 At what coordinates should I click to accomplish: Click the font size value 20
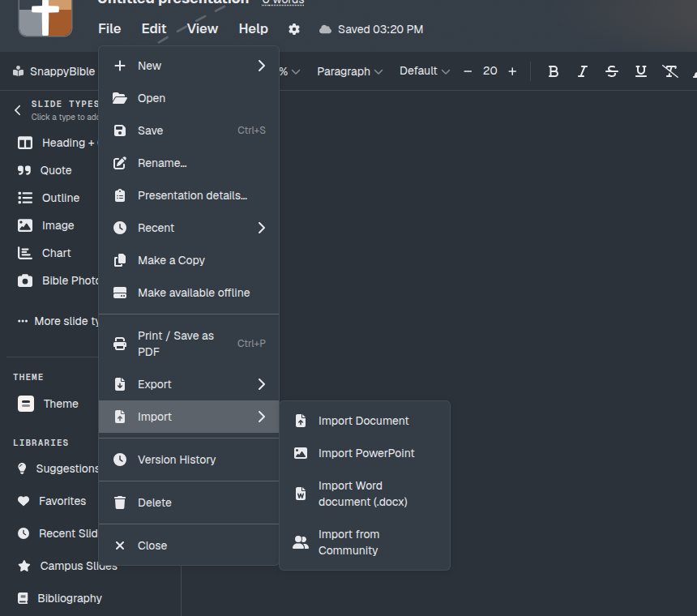click(490, 71)
